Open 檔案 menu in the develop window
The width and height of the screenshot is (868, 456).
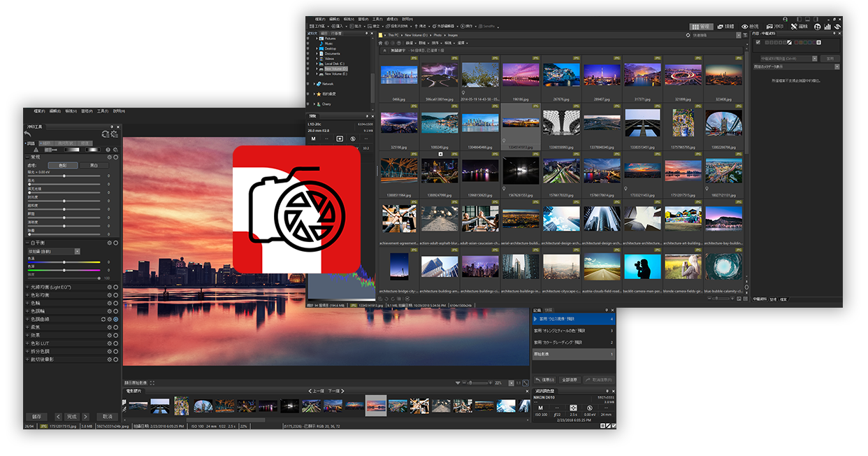coord(39,111)
